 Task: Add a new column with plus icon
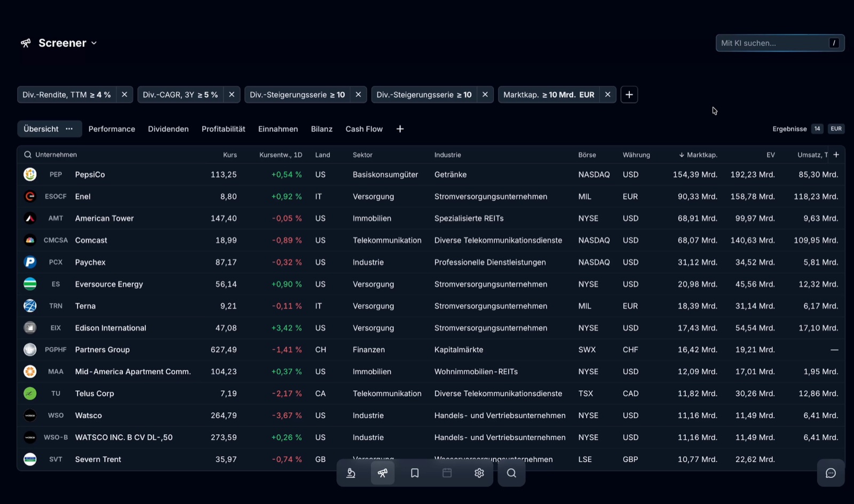pyautogui.click(x=836, y=155)
